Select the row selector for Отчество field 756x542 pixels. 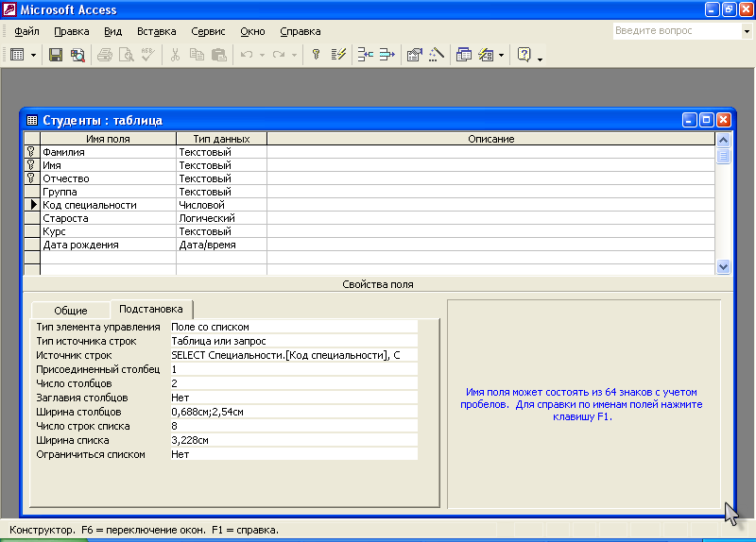tap(32, 178)
